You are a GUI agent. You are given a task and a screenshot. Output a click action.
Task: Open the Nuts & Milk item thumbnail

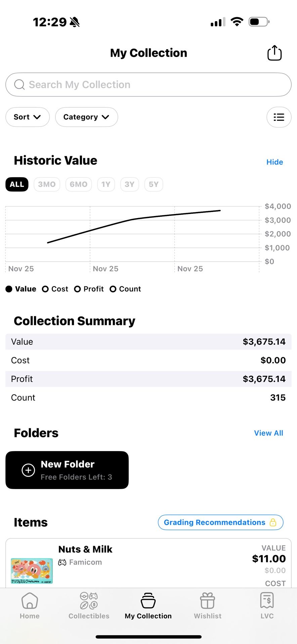pyautogui.click(x=32, y=571)
